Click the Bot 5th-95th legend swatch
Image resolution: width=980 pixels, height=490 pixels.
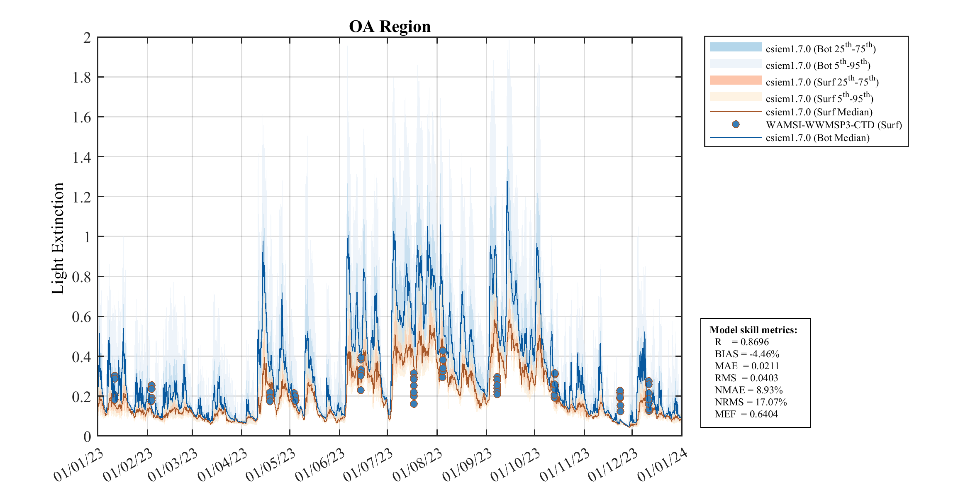(735, 64)
